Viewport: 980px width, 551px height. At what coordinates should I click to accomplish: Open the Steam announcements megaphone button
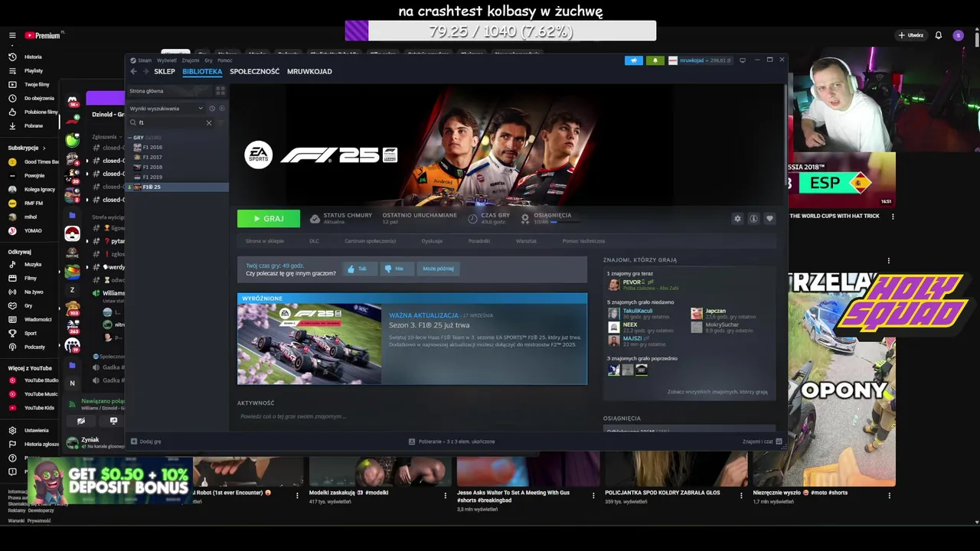pyautogui.click(x=633, y=60)
